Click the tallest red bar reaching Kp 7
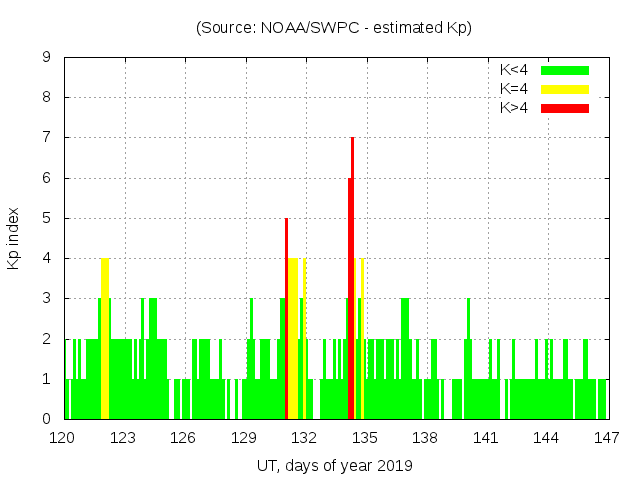 [353, 280]
